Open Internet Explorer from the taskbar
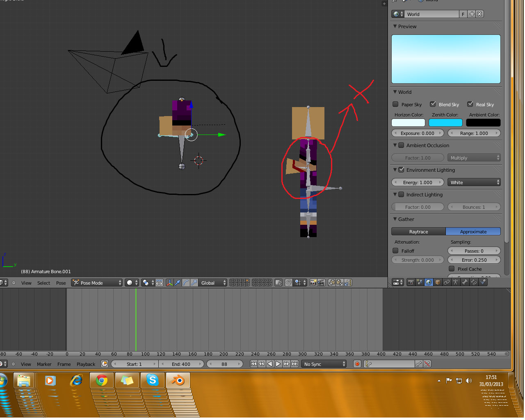The image size is (525, 420). click(x=76, y=381)
